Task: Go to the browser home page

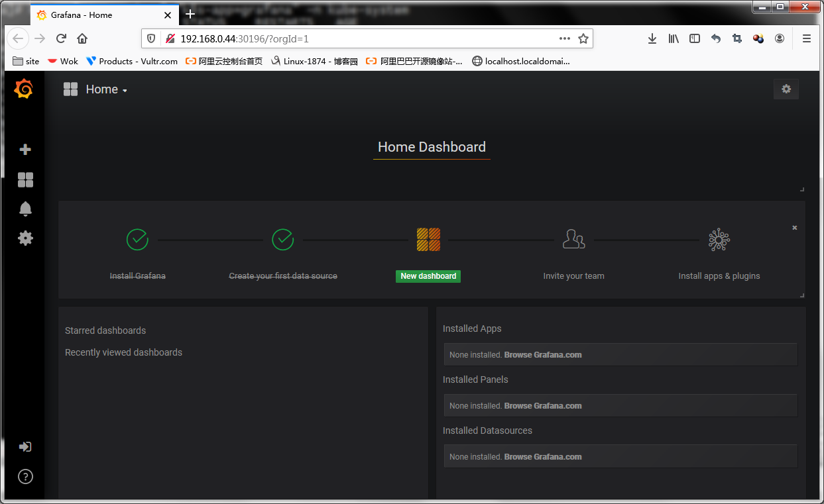Action: pos(82,38)
